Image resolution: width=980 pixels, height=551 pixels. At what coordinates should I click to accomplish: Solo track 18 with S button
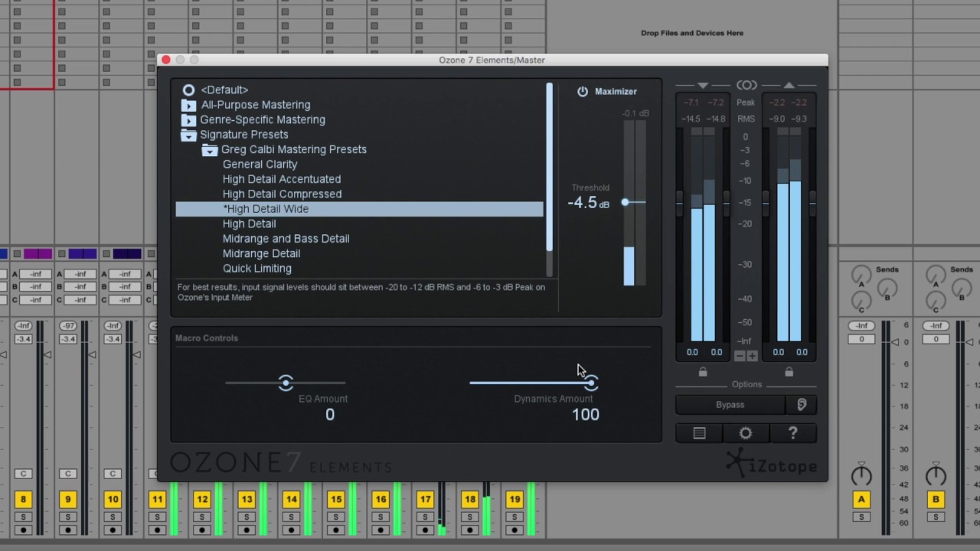coord(469,517)
